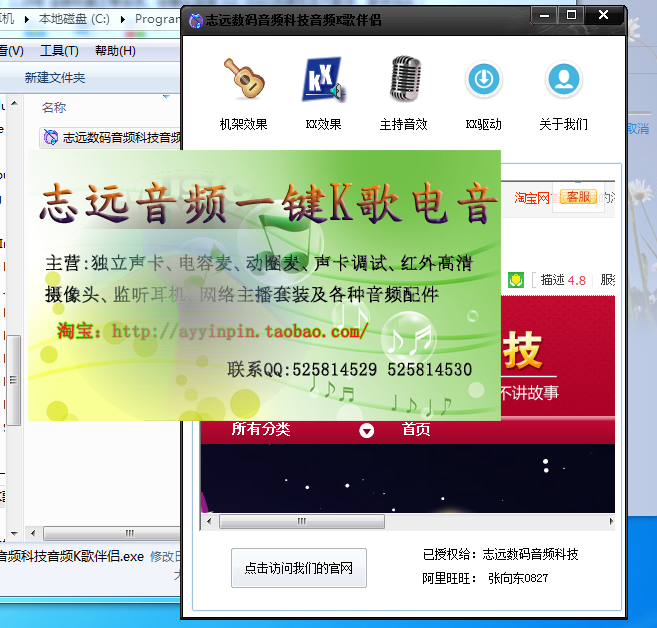Open the 主持音效 microphone icon
The width and height of the screenshot is (657, 628).
(404, 78)
